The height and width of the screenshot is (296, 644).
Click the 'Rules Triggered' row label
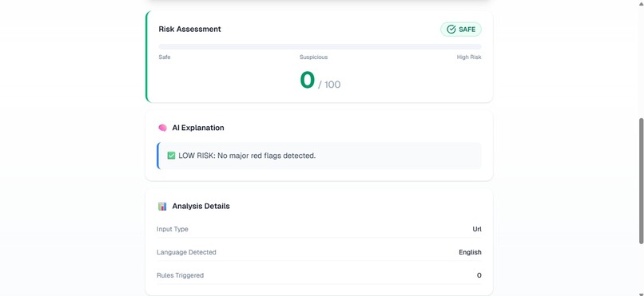point(181,275)
